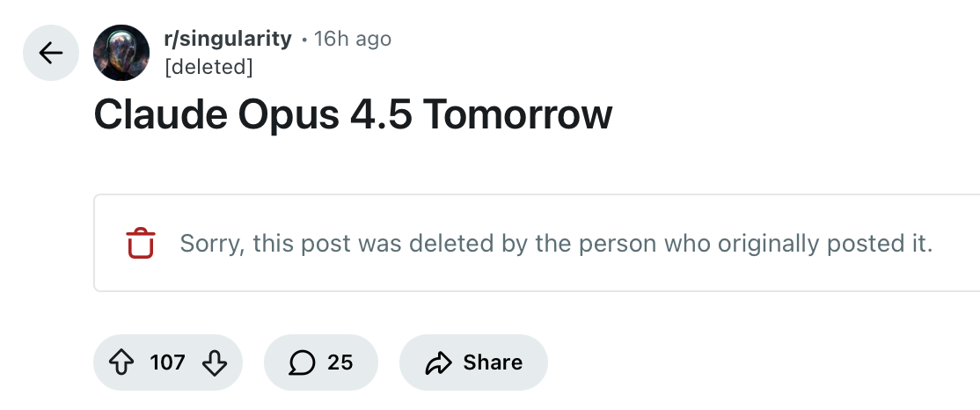The image size is (980, 410).
Task: Click the phrase "originally posted it" in the notice
Action: [825, 243]
